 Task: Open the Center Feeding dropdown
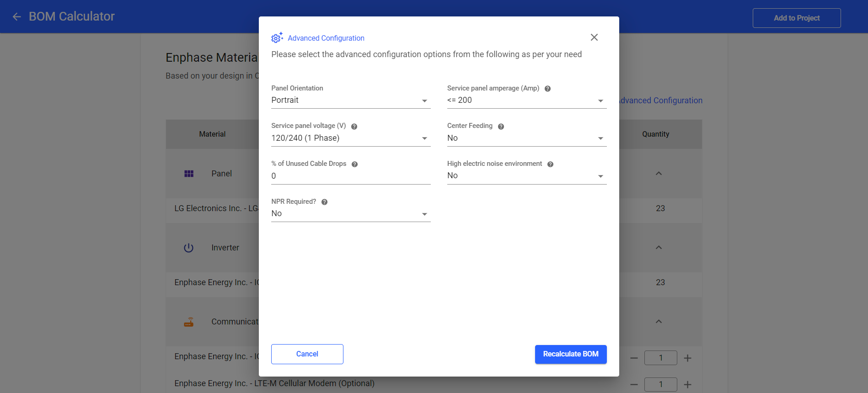[x=526, y=138]
